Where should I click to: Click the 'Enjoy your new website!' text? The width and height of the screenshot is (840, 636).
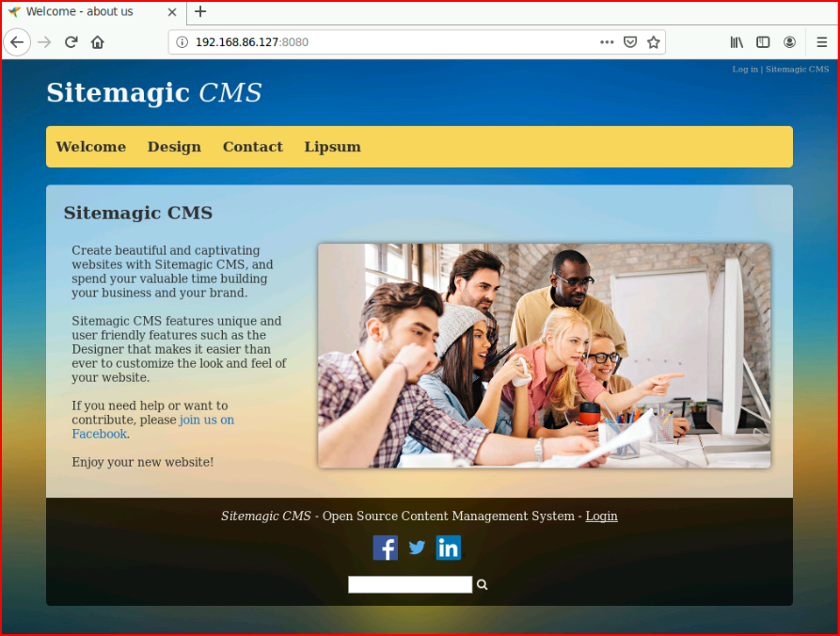tap(142, 462)
